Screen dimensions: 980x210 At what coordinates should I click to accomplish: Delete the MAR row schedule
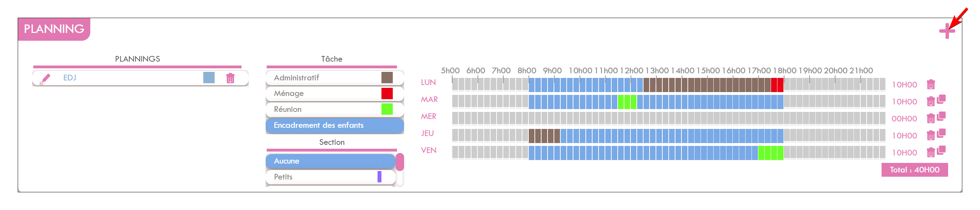point(930,102)
